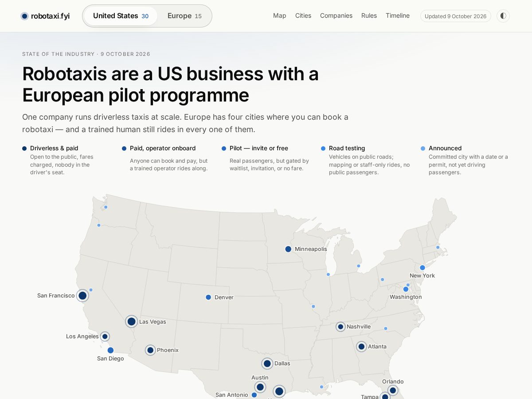Toggle the dark/light theme icon
This screenshot has width=532, height=399.
pos(503,16)
